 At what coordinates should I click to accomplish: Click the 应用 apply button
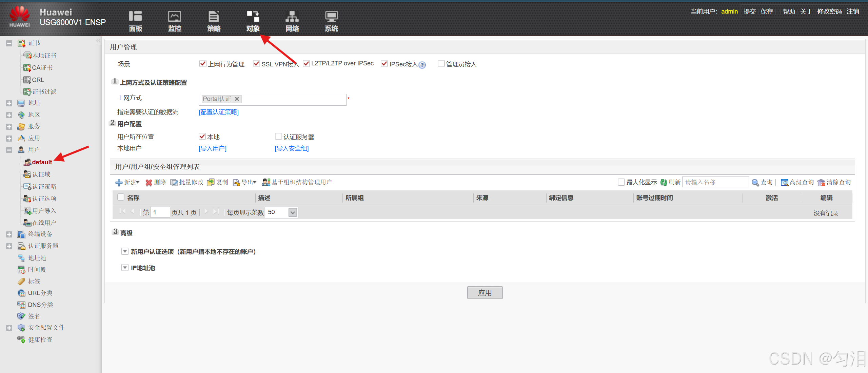pyautogui.click(x=485, y=293)
